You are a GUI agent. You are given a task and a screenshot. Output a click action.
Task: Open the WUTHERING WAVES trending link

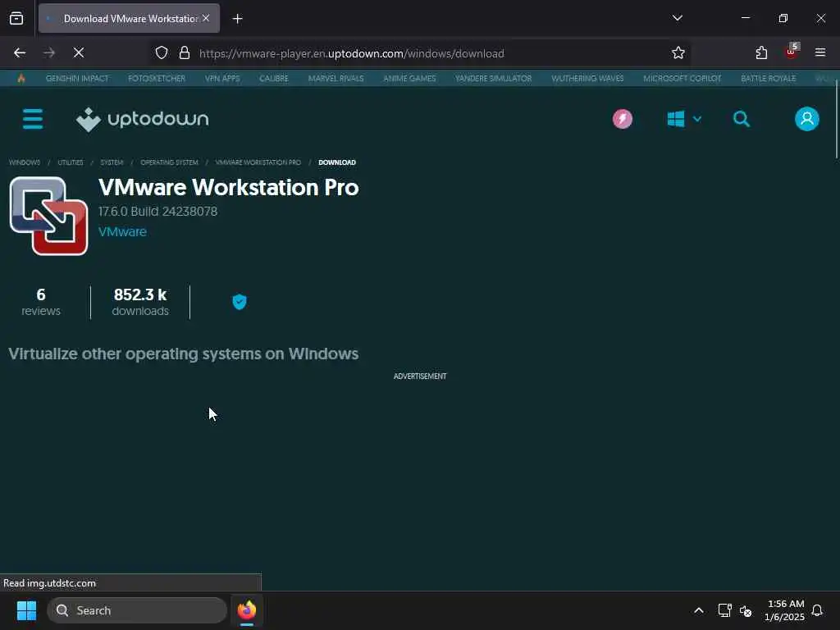point(587,78)
